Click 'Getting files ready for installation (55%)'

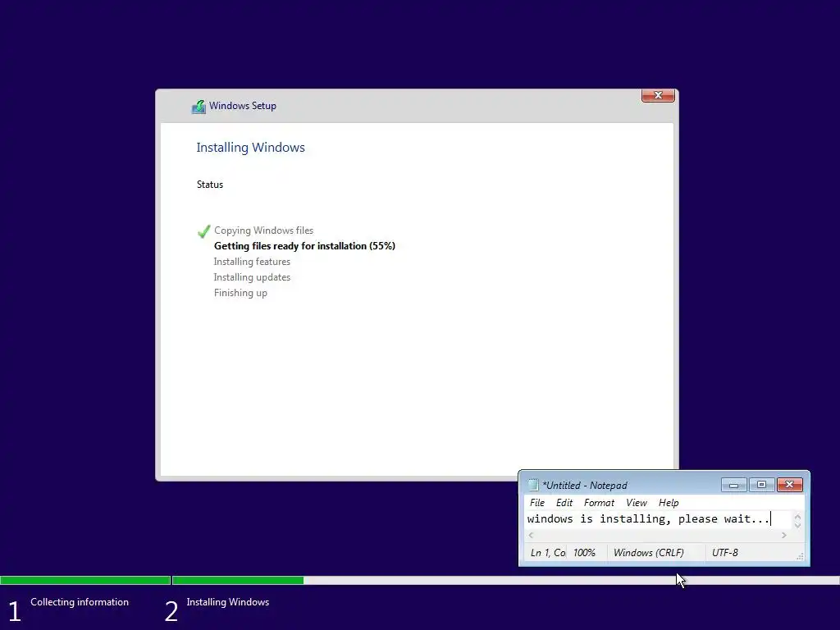[x=304, y=246]
